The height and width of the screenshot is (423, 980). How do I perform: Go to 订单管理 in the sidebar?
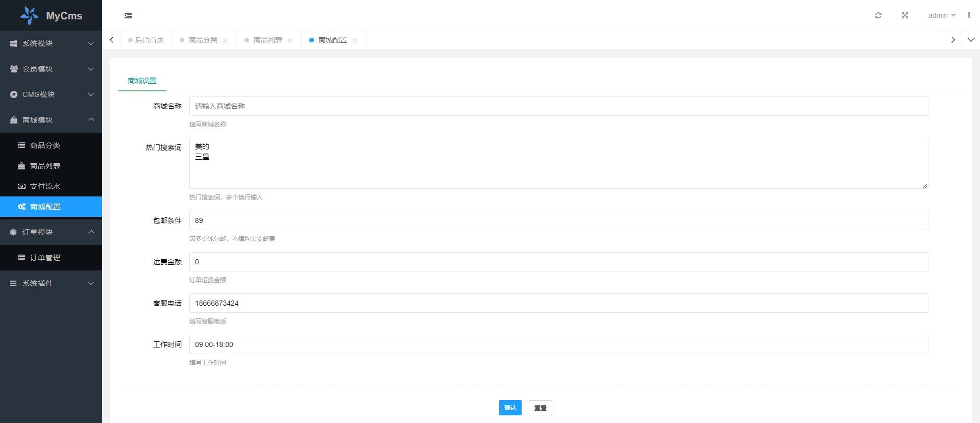click(x=45, y=258)
